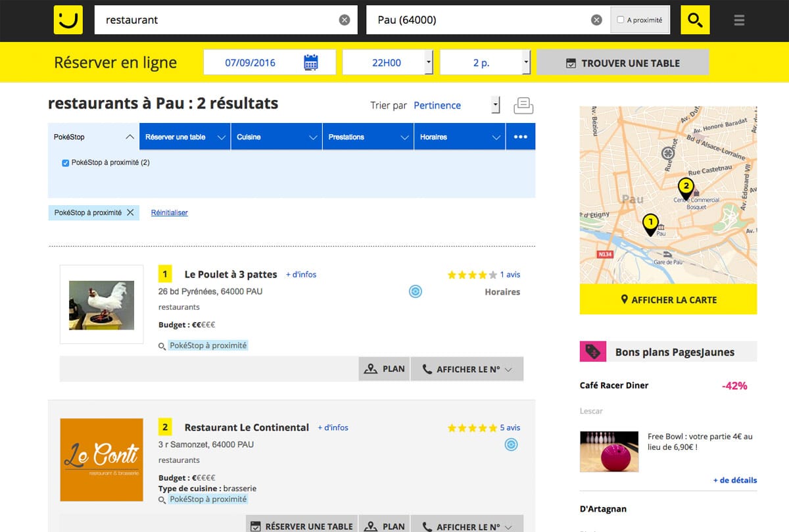This screenshot has width=789, height=532.
Task: Enable the A proximité checkbox
Action: pos(621,19)
